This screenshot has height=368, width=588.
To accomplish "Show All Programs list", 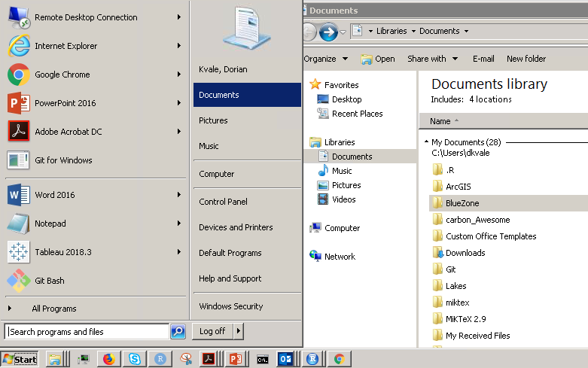I will click(x=54, y=309).
